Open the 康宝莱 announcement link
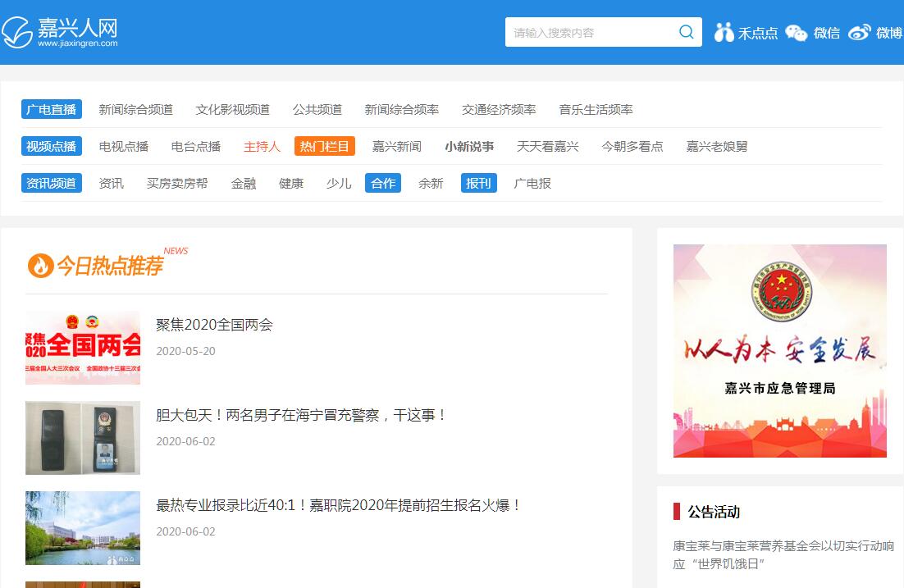 click(783, 554)
